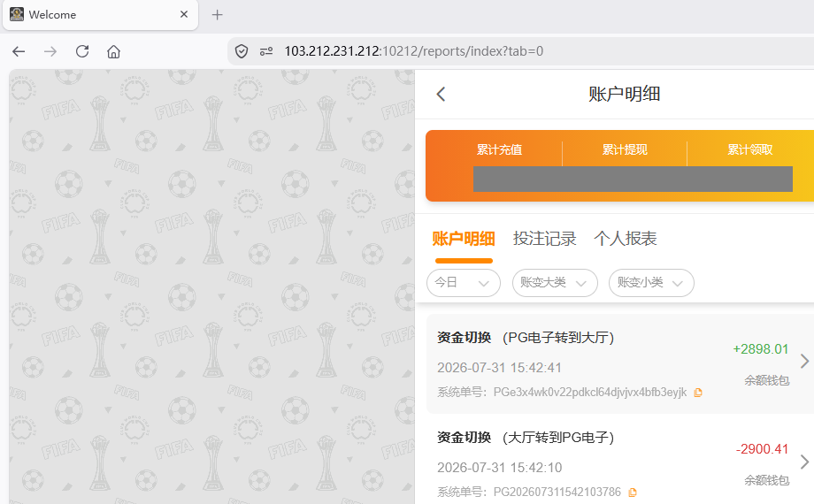
Task: Click timestamp 2026-07-31 15:42:41
Action: (499, 368)
